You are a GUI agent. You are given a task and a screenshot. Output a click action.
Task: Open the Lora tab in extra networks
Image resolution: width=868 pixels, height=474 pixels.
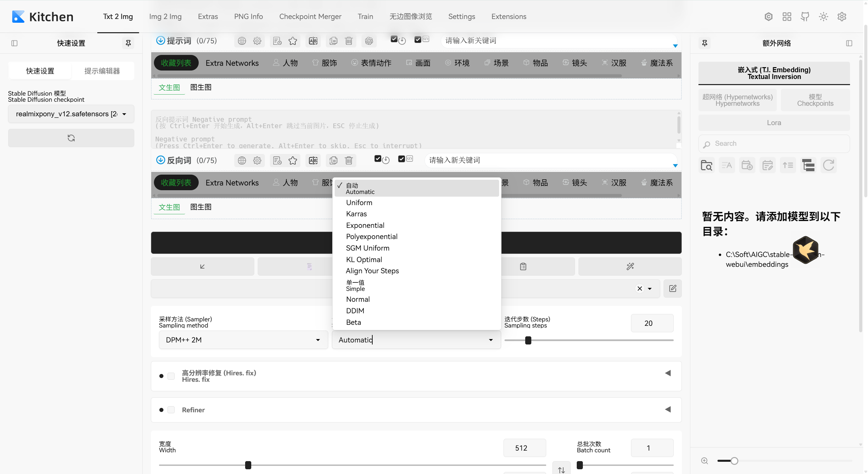pos(774,123)
